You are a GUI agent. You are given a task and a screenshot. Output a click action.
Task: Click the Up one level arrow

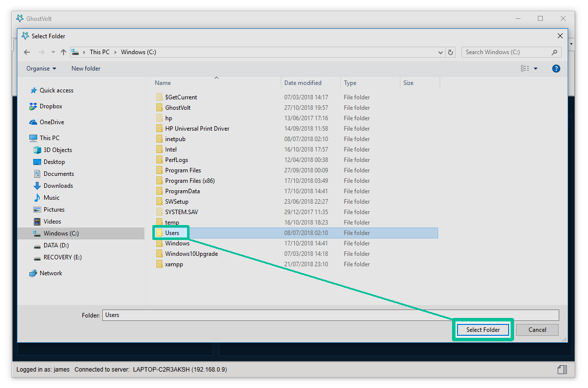63,52
